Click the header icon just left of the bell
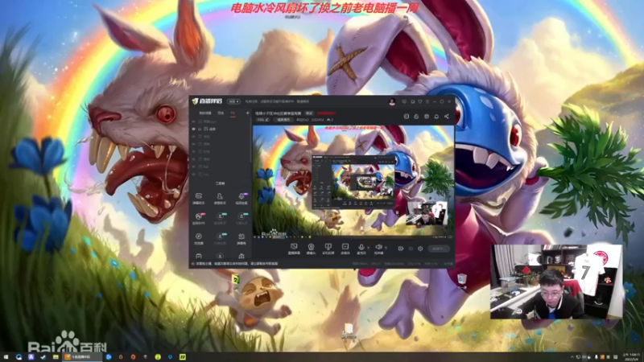The image size is (644, 362). (x=427, y=117)
